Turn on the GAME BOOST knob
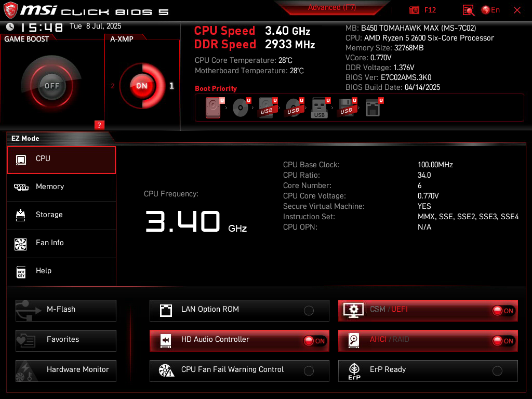This screenshot has height=399, width=532. pyautogui.click(x=51, y=86)
